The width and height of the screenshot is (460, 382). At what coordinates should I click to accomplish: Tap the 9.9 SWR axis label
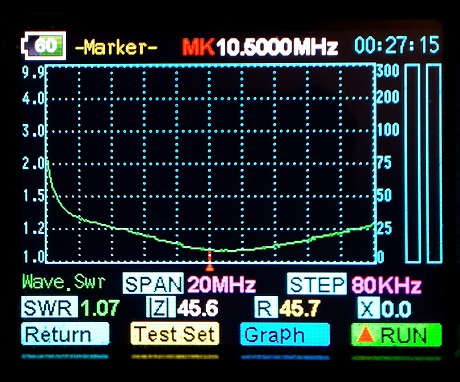tap(33, 72)
